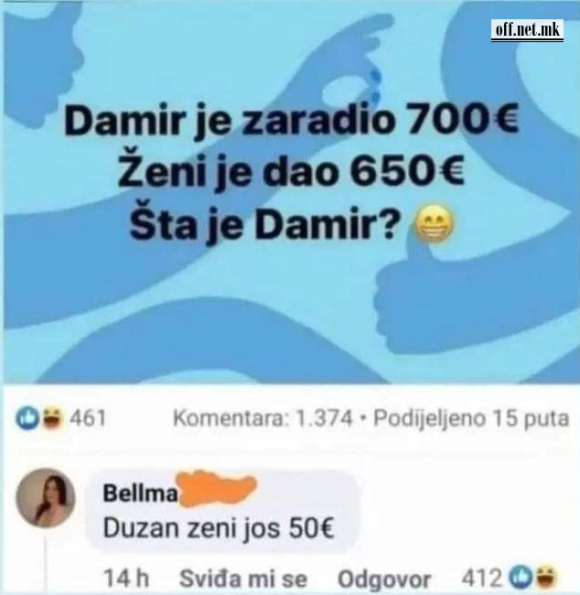The image size is (580, 595).
Task: Open Bellma's profile picture
Action: pos(46,498)
